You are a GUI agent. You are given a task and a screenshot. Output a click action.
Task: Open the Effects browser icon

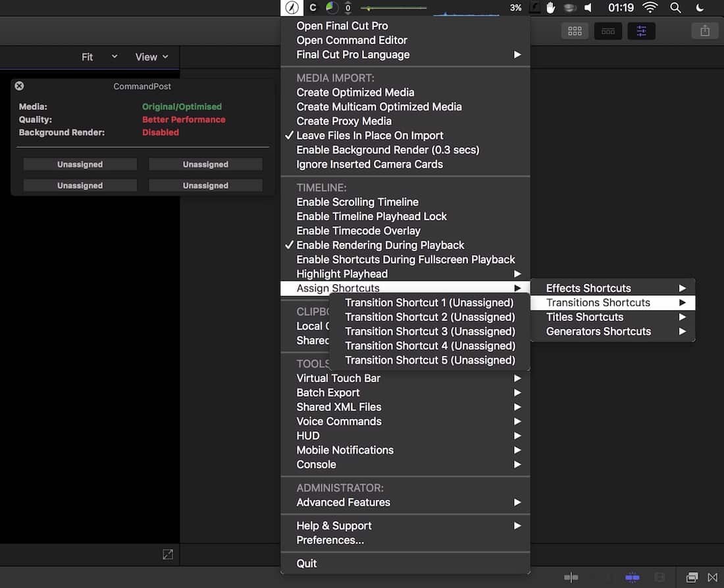(692, 577)
